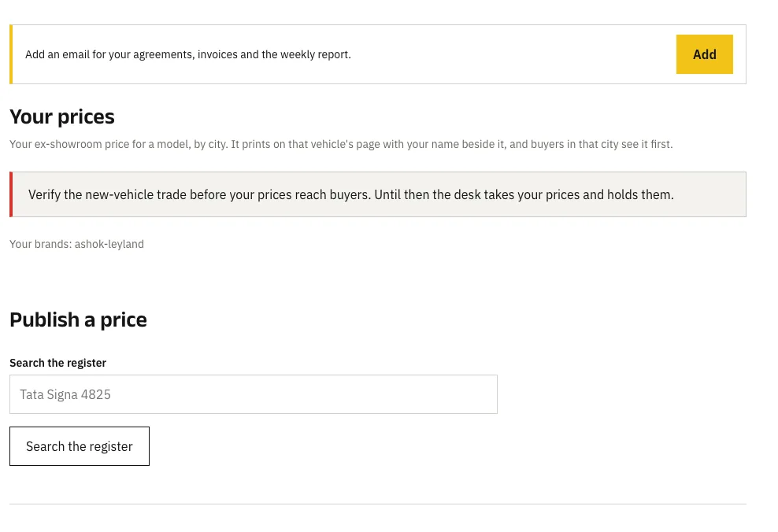Click the 'Your ex-showroom price for a model' description

tap(341, 144)
